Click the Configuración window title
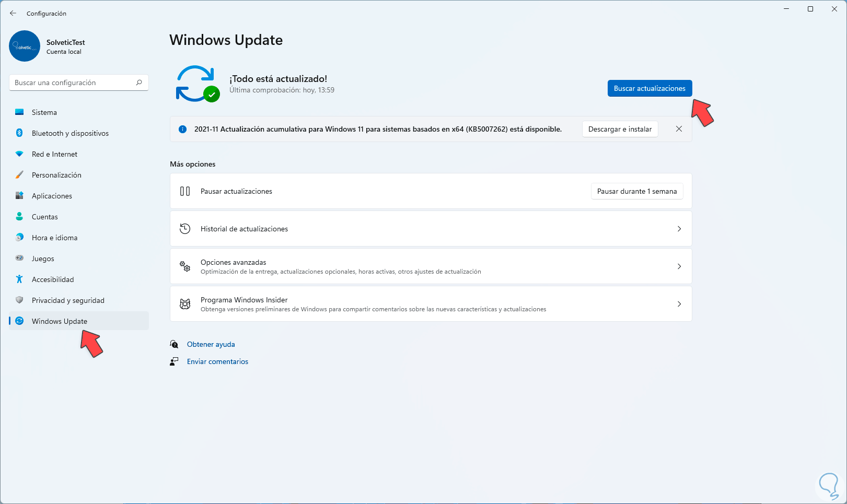Viewport: 847px width, 504px height. click(47, 14)
